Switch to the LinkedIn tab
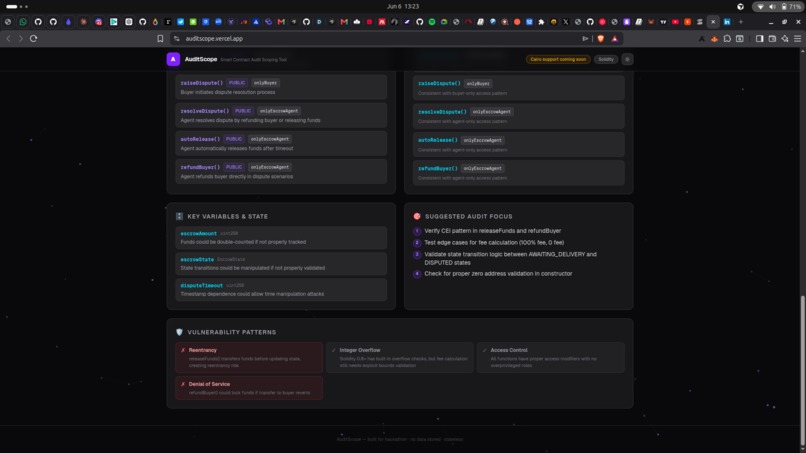Viewport: 806px width, 453px height. [x=727, y=22]
